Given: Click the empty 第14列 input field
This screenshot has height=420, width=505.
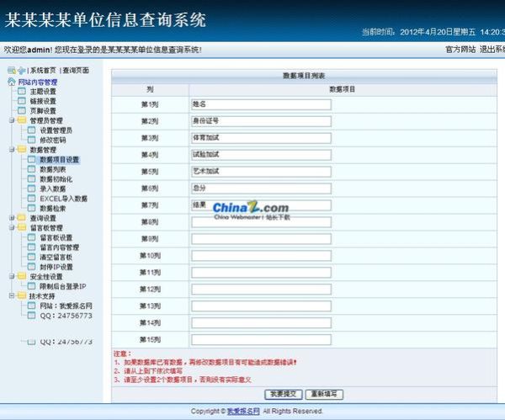Looking at the screenshot, I should [261, 322].
